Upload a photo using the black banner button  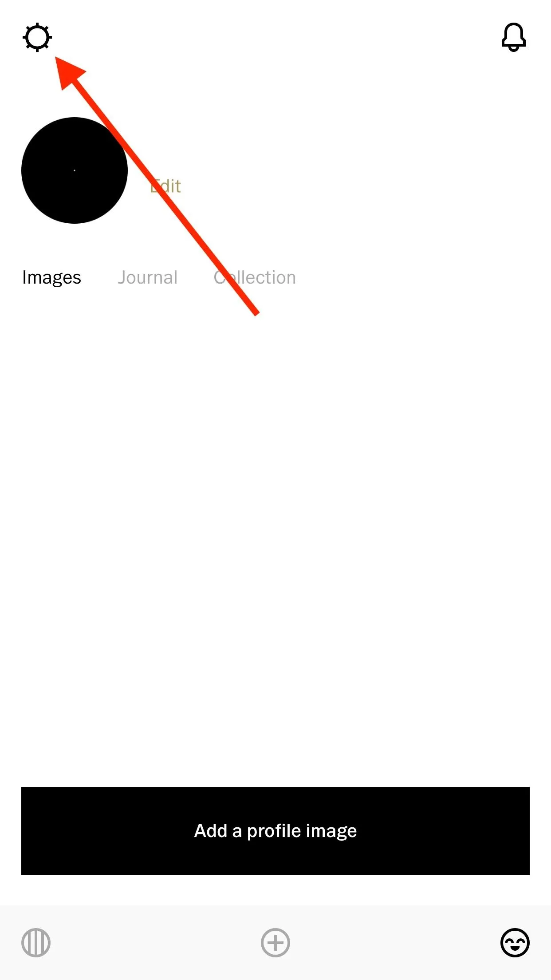pos(275,831)
